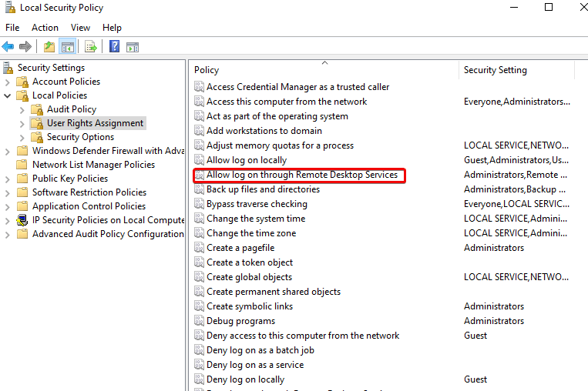Click policy icon beside Allow log on locally
Screen dimensions: 588x391
click(199, 160)
